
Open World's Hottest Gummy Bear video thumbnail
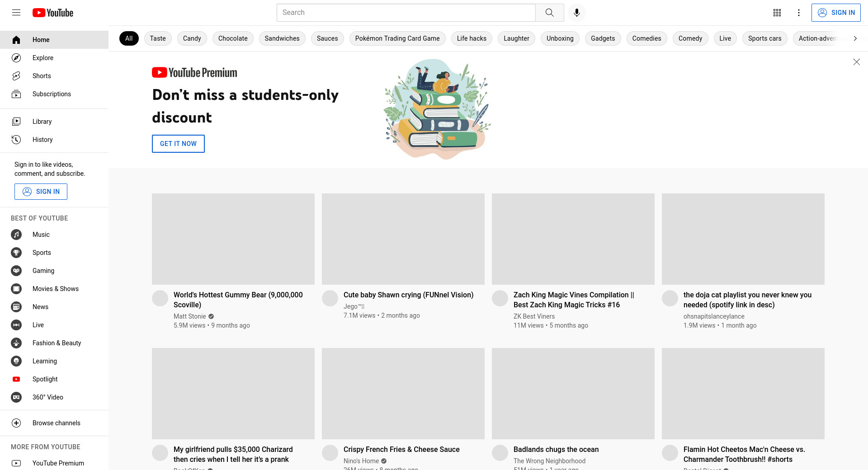click(x=233, y=239)
